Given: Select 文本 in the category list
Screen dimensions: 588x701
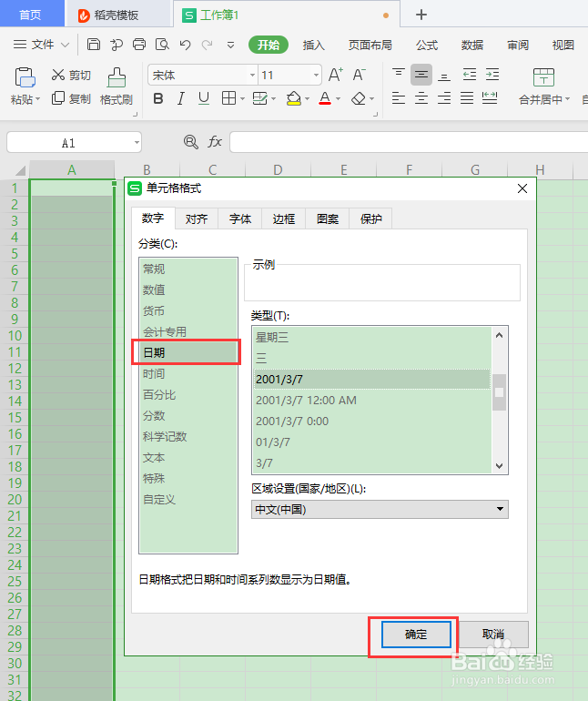Looking at the screenshot, I should pos(188,457).
